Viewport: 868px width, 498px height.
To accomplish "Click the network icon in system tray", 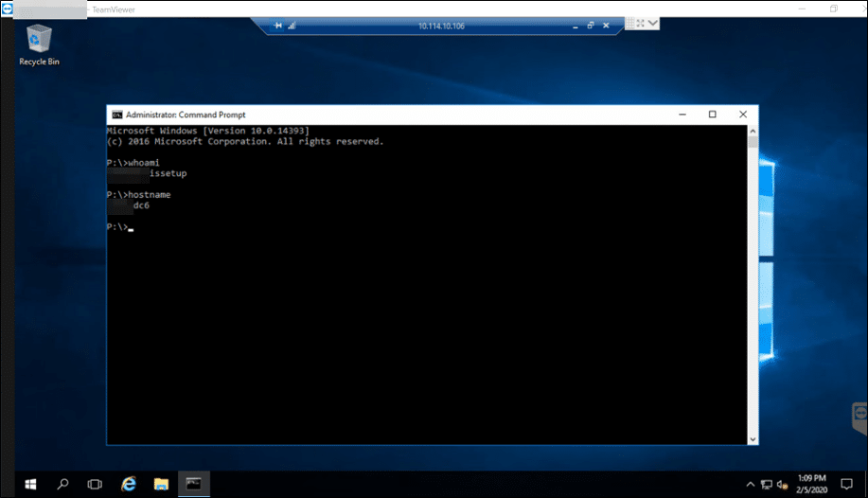I will 768,483.
